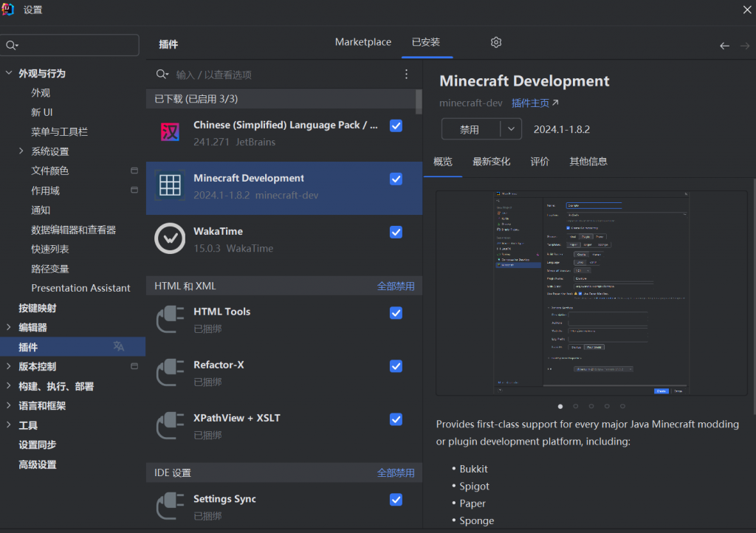Click the project-level marker beside 作用域
This screenshot has width=756, height=533.
(x=134, y=190)
